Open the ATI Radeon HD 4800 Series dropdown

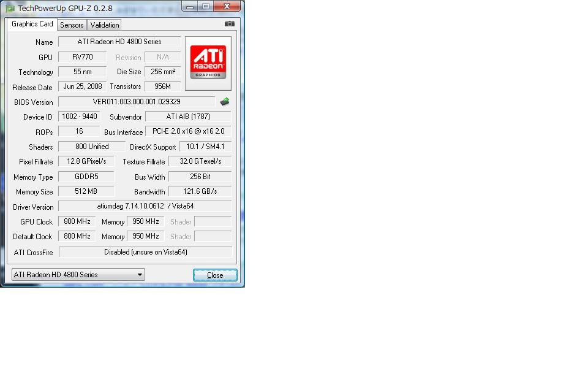(x=78, y=275)
